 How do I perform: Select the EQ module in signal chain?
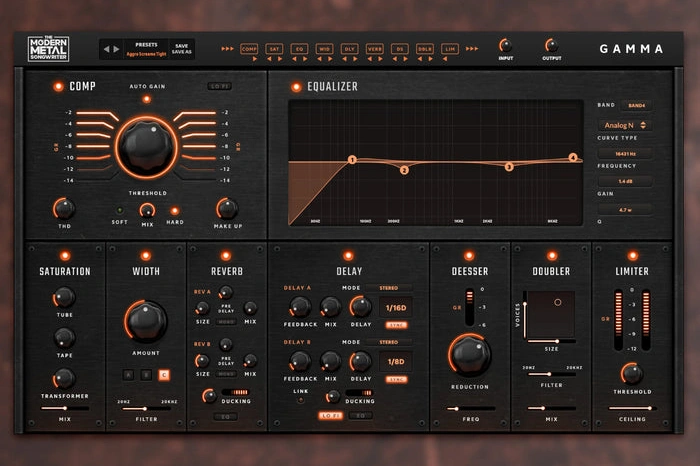[299, 49]
